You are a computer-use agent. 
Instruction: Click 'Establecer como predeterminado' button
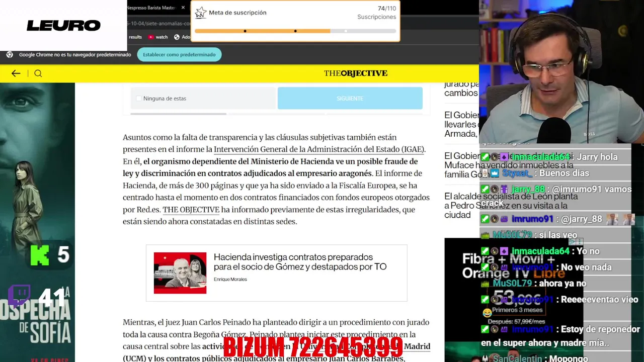[x=179, y=55]
